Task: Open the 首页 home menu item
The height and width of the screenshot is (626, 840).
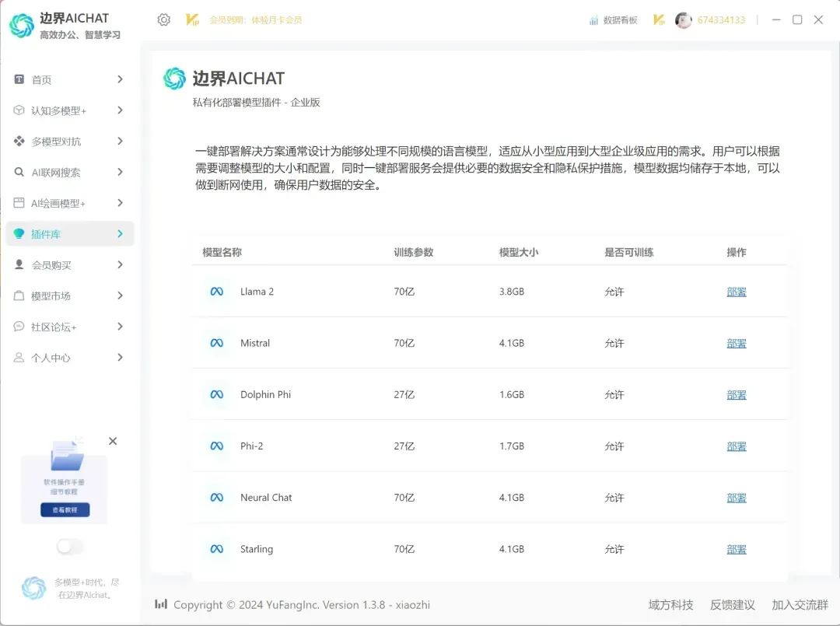Action: click(x=42, y=79)
